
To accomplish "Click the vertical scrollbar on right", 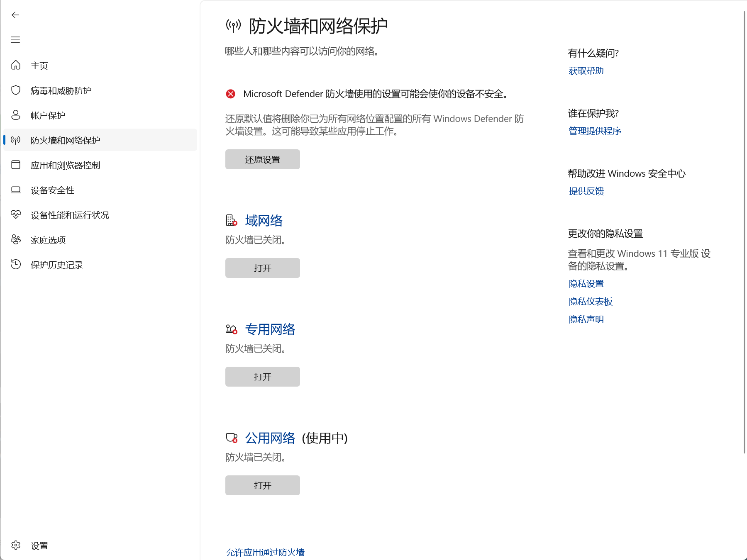I will point(745,232).
